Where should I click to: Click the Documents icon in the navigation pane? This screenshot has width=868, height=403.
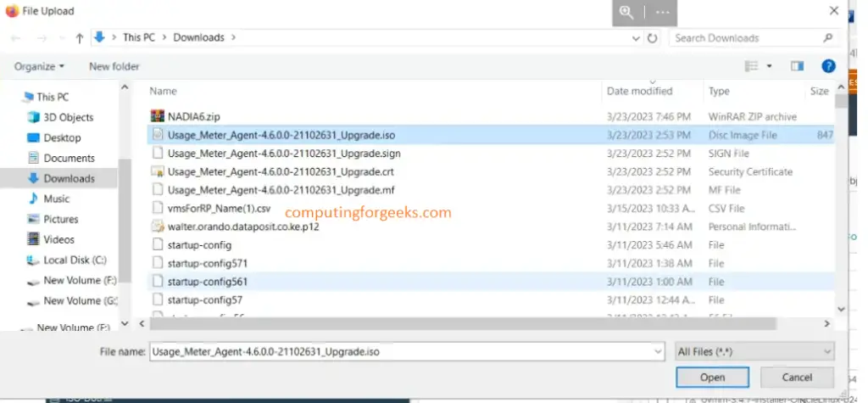[x=34, y=158]
